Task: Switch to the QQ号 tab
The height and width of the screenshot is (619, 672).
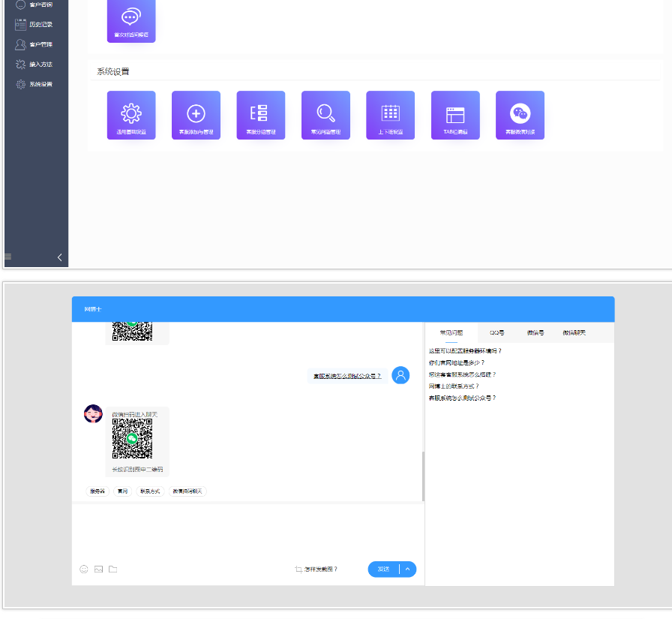Action: point(496,332)
